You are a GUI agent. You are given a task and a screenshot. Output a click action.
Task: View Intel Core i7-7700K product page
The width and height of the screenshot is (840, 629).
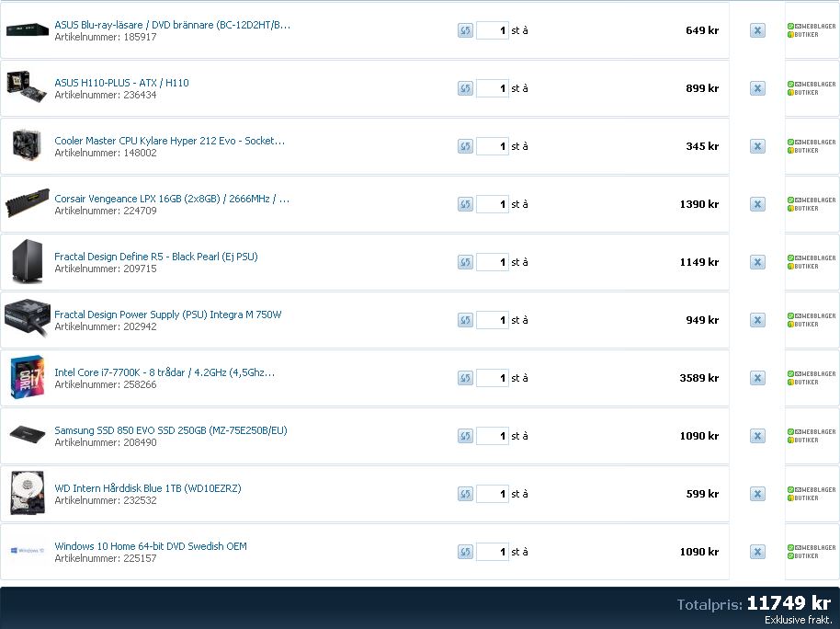[165, 372]
